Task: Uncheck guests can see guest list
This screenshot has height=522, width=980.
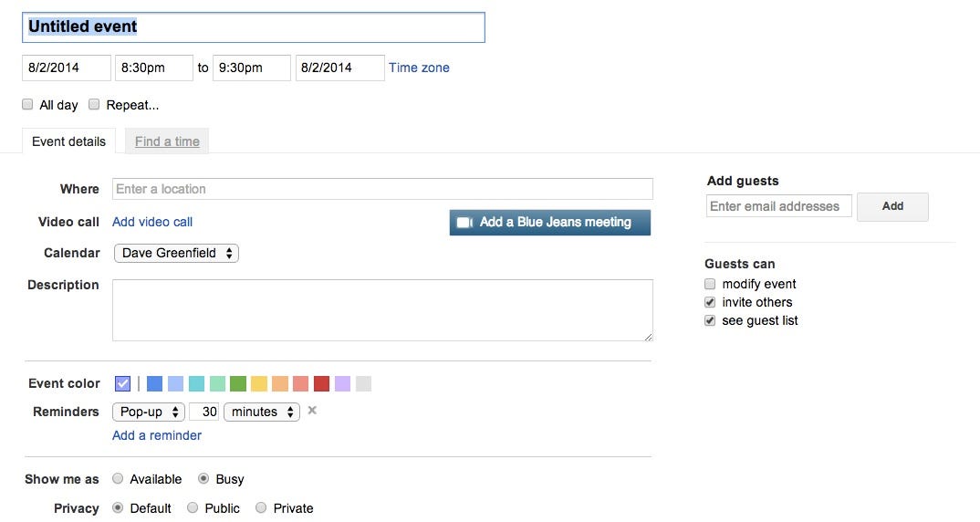Action: pyautogui.click(x=710, y=320)
